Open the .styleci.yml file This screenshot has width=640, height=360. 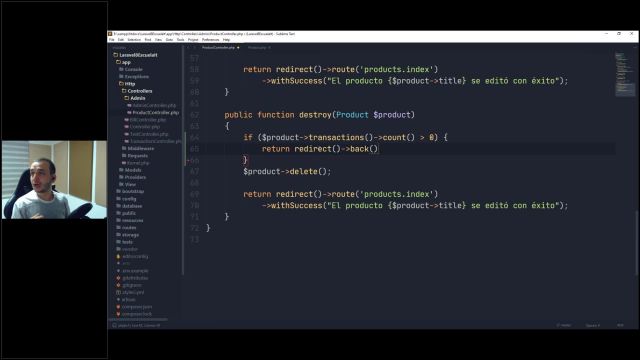pyautogui.click(x=133, y=293)
